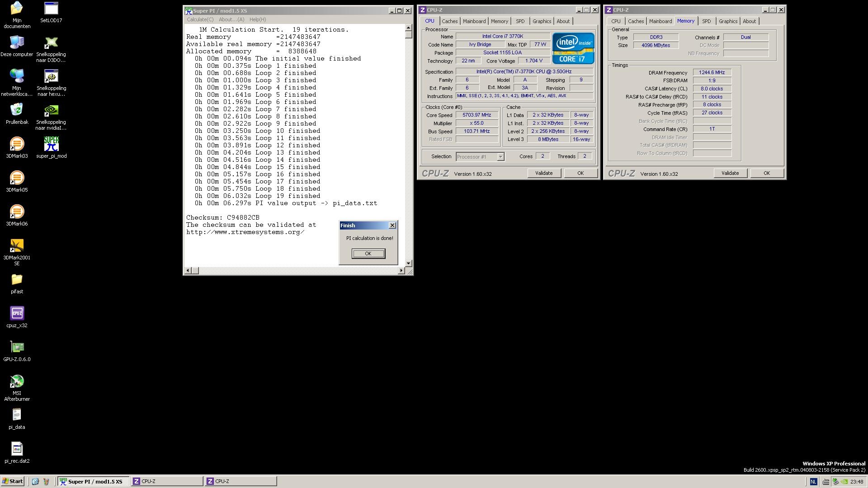Switch to the Mainboard tab in left CPU-Z
This screenshot has width=868, height=488.
coord(474,21)
